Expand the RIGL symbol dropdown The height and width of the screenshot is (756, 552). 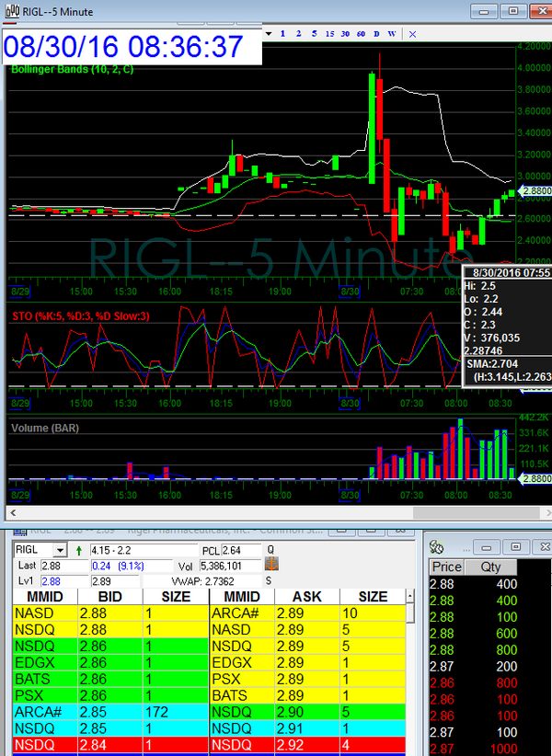(60, 550)
